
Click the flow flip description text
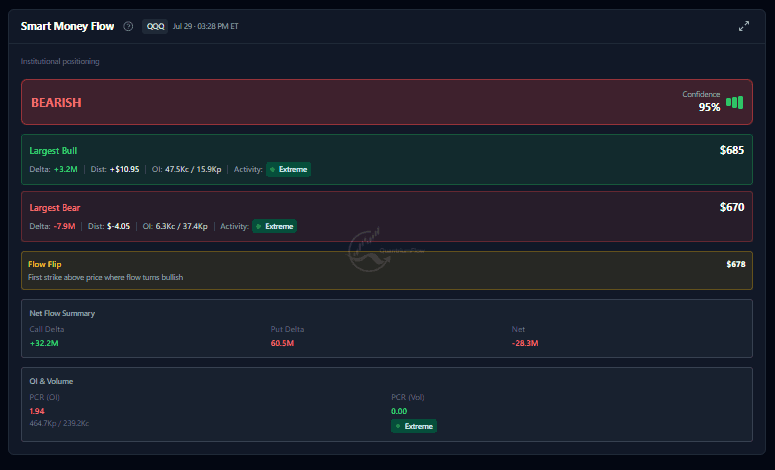pyautogui.click(x=106, y=277)
